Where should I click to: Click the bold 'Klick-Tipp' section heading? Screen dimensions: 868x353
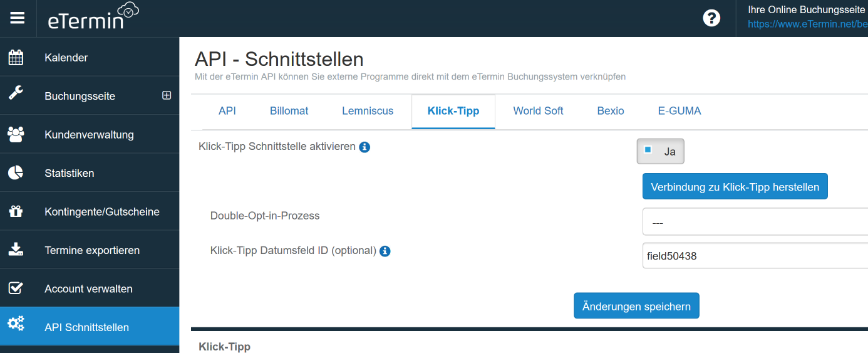pos(224,347)
